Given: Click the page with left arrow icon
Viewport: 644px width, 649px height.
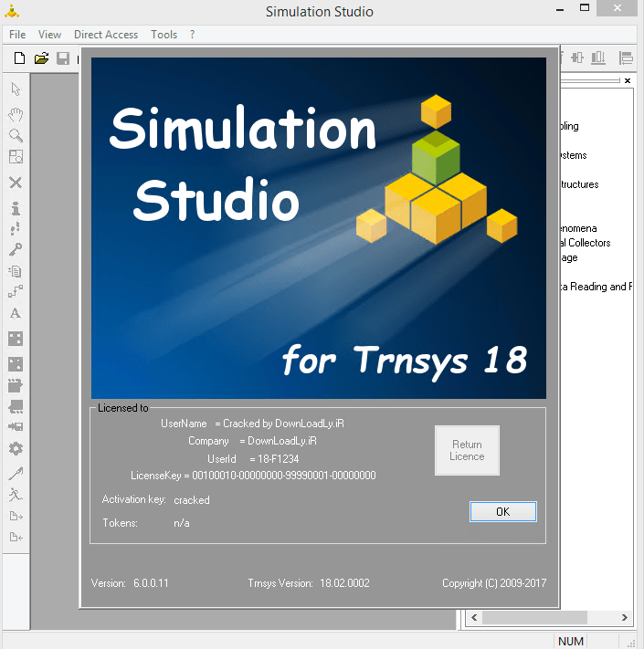Looking at the screenshot, I should point(16,538).
